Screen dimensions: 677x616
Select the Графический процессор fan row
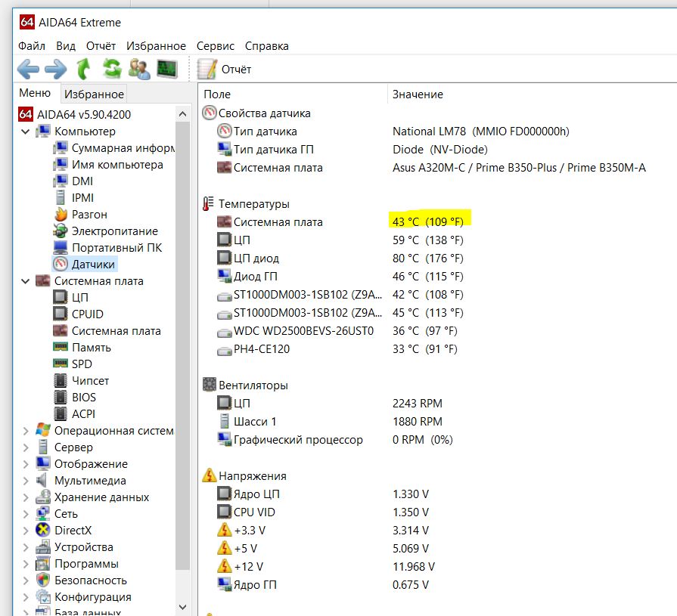334,440
